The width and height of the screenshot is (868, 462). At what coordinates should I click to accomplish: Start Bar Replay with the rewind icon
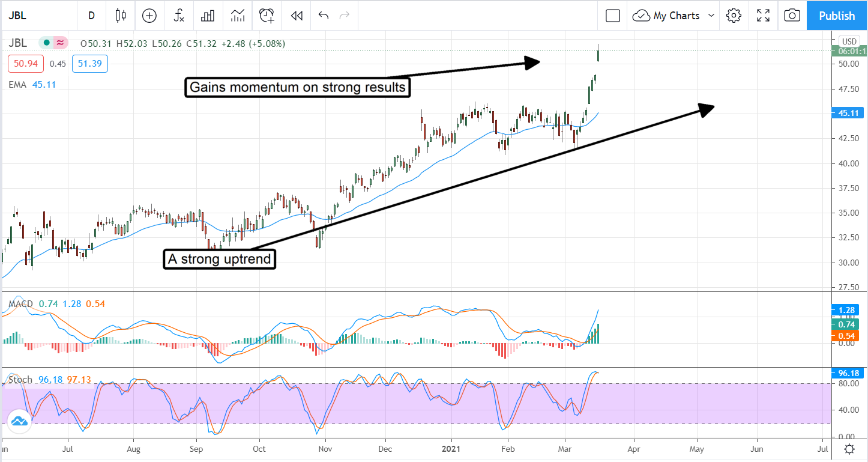(296, 16)
